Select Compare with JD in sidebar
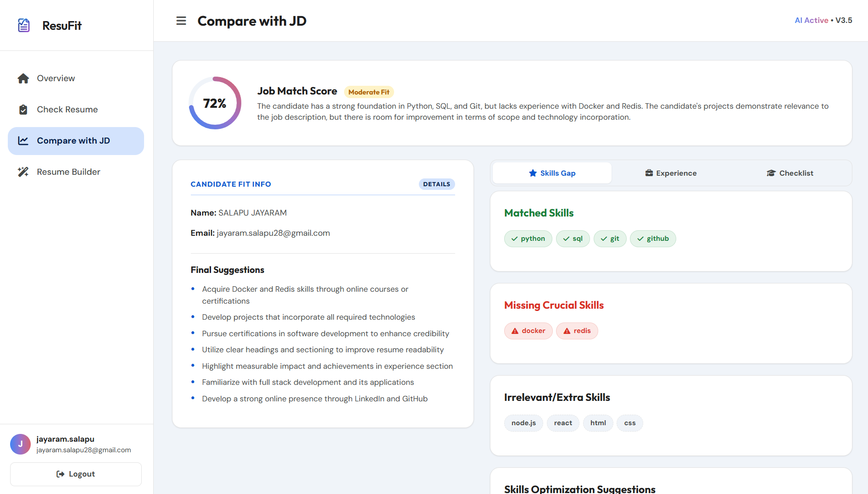Screen dimensions: 868x494 tap(76, 141)
